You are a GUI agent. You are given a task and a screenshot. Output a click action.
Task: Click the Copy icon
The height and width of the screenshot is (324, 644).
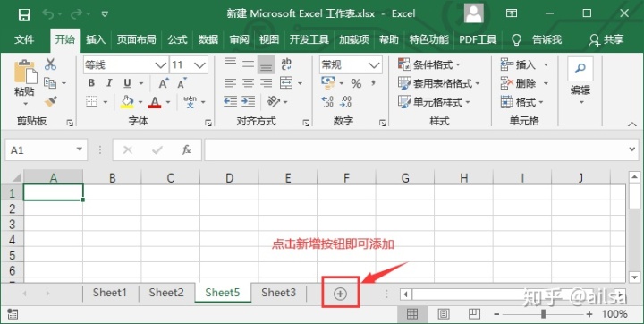pos(50,83)
